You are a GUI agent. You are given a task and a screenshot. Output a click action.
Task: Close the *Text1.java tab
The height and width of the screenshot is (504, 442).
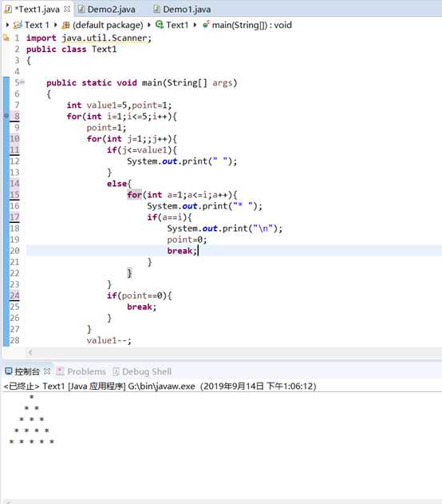coord(67,10)
